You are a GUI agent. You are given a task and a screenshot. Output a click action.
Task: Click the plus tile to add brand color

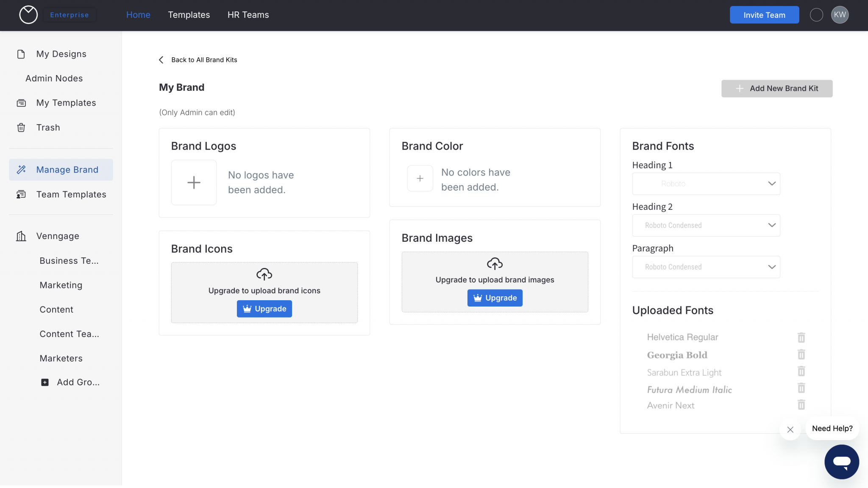pos(420,178)
